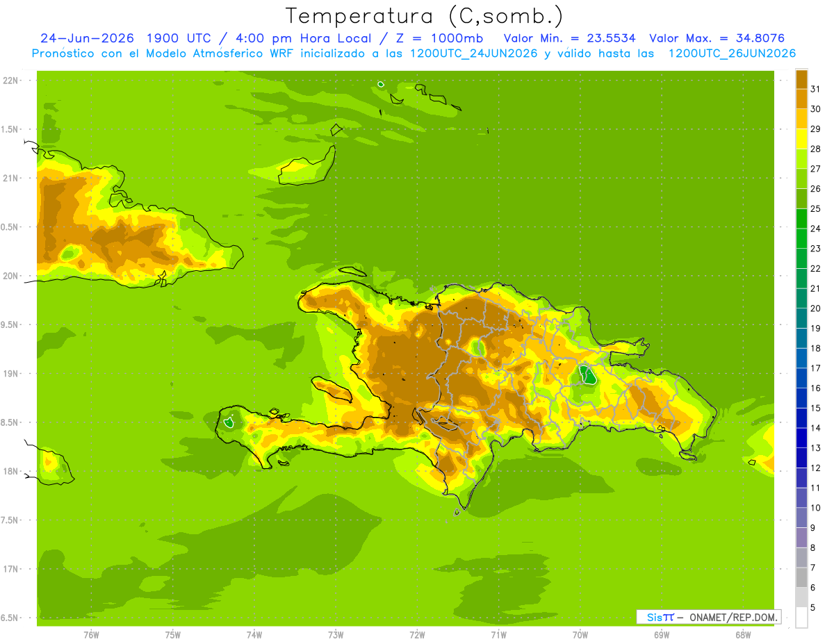
Task: Click the '18N' latitude axis label
Action: pos(12,471)
